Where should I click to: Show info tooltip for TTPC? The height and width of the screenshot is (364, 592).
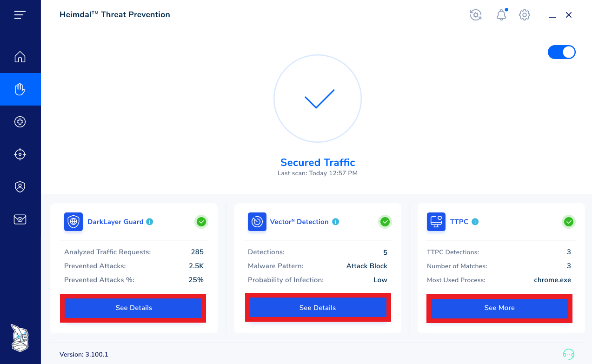click(475, 222)
